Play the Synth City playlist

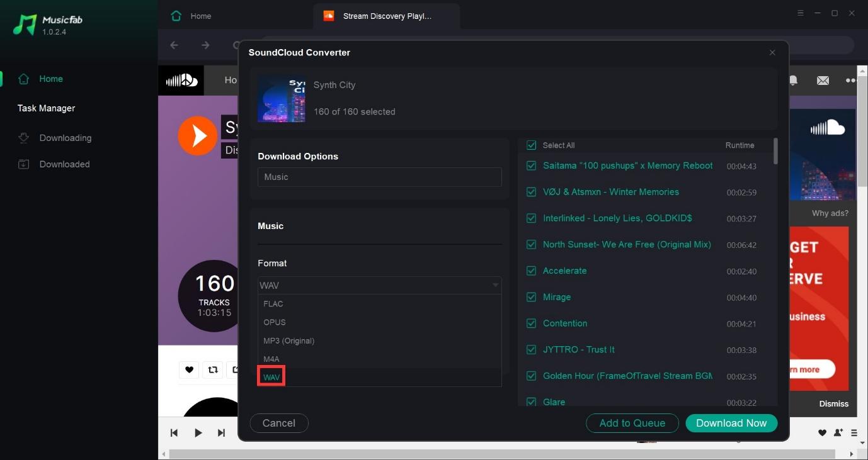click(197, 135)
